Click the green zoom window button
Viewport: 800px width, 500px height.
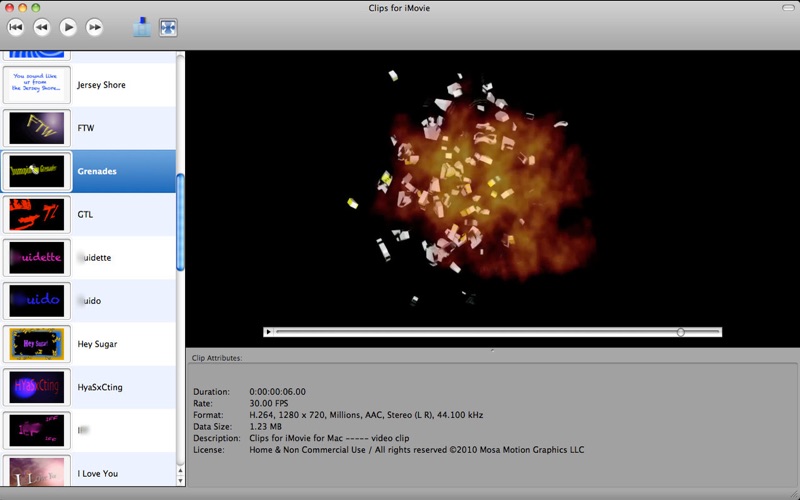(37, 8)
